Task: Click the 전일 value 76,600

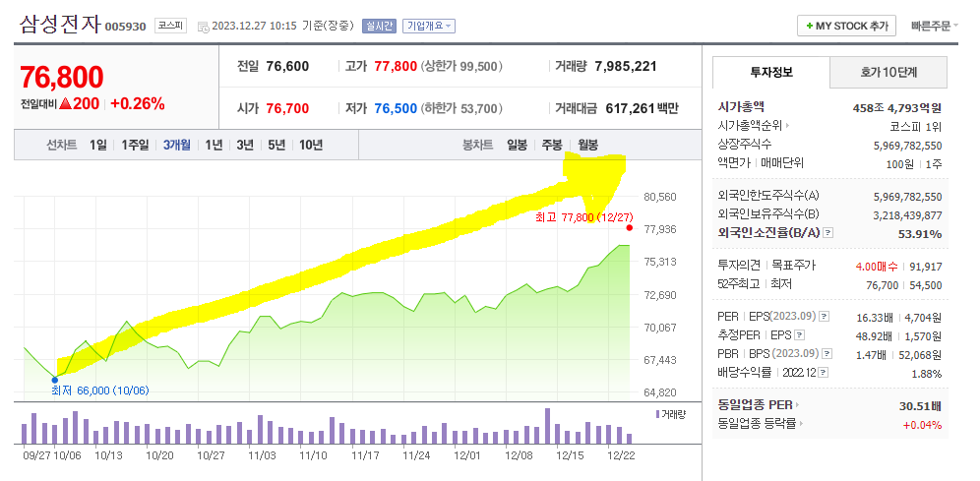Action: coord(287,66)
